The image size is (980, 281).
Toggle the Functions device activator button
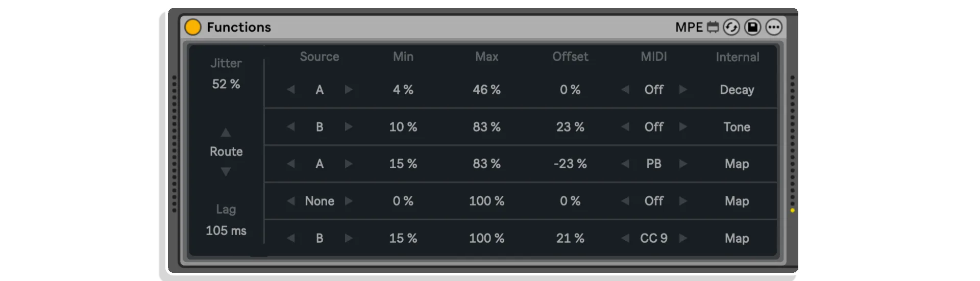pyautogui.click(x=193, y=27)
